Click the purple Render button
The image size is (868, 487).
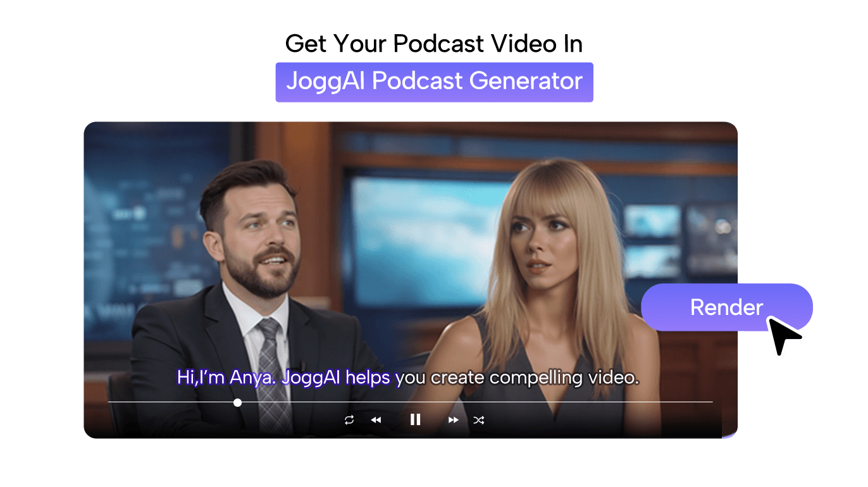tap(726, 307)
